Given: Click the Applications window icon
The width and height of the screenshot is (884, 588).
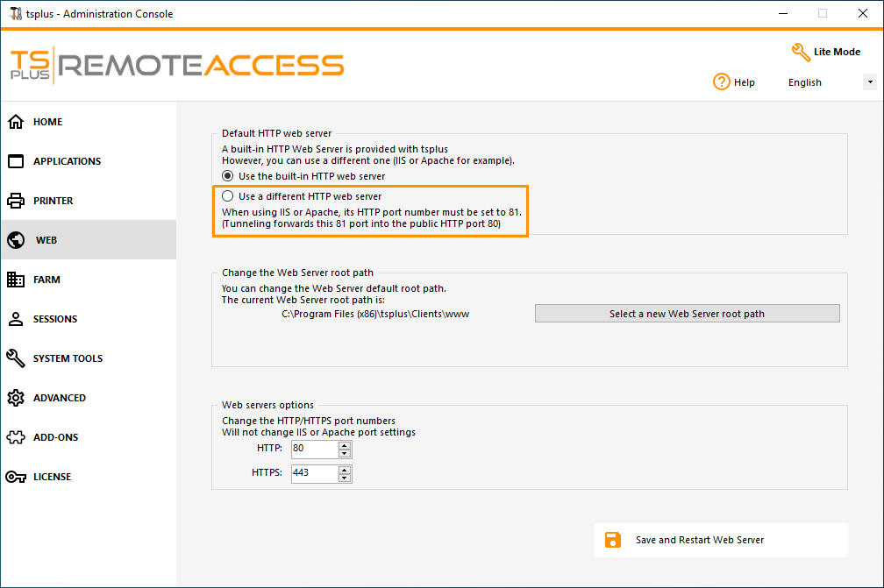Looking at the screenshot, I should 16,161.
